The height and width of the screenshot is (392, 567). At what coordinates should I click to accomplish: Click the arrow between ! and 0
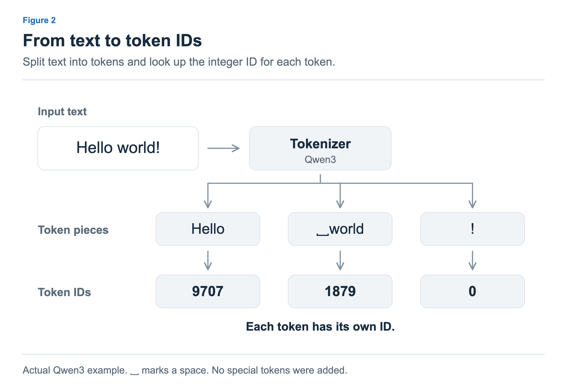pyautogui.click(x=472, y=260)
